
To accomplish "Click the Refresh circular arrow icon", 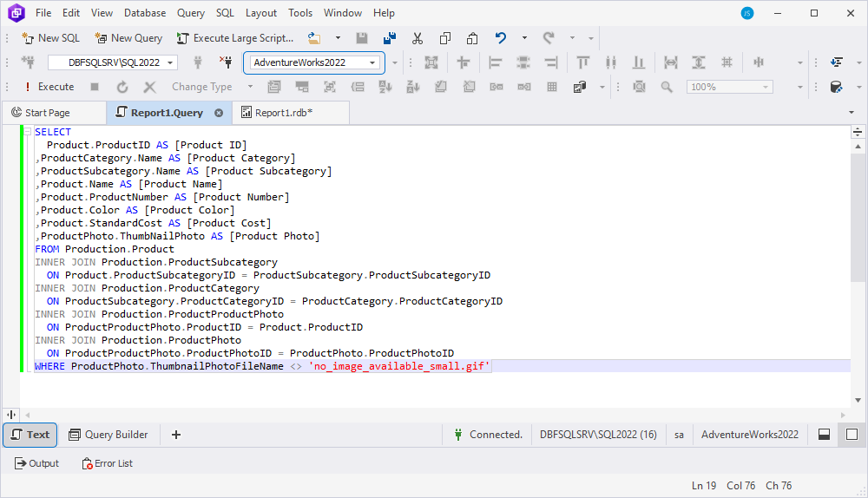I will 122,87.
